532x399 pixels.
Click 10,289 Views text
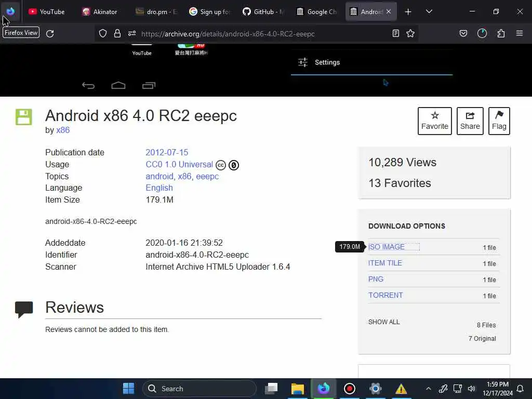click(x=403, y=163)
